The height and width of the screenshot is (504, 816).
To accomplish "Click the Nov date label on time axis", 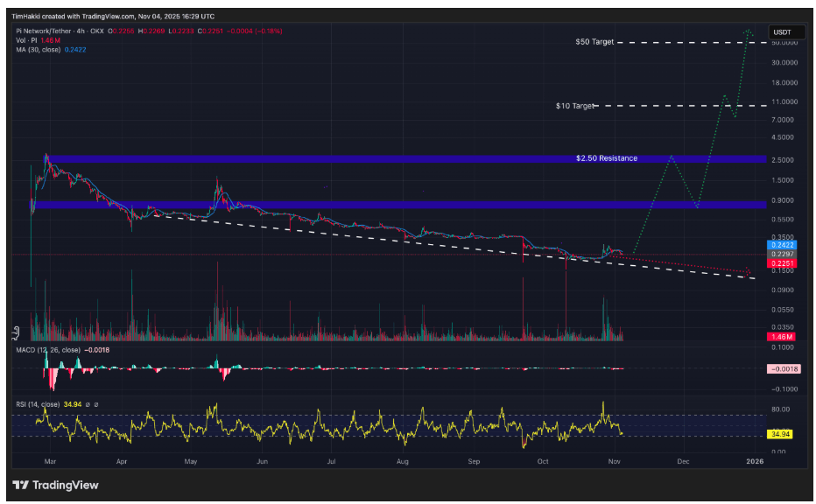I will point(614,461).
